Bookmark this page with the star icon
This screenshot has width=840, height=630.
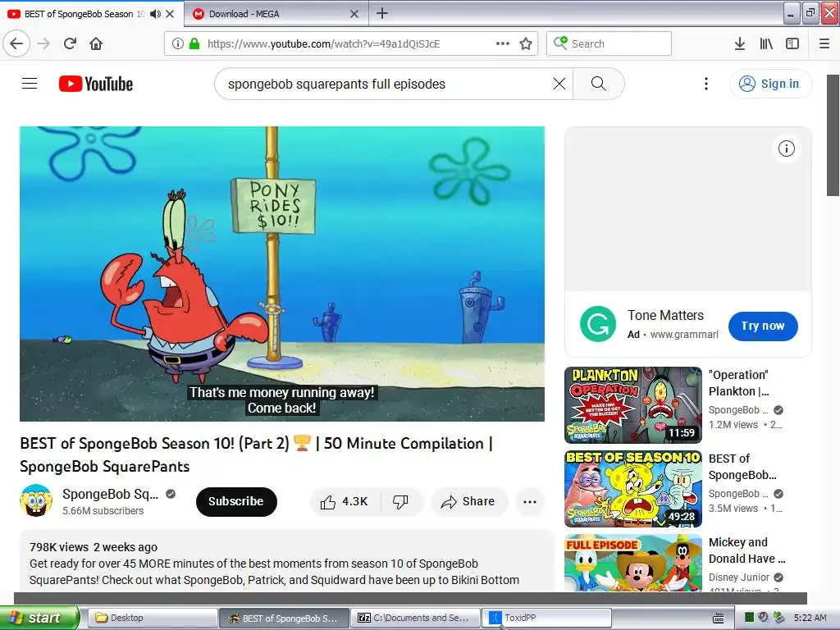pos(526,43)
